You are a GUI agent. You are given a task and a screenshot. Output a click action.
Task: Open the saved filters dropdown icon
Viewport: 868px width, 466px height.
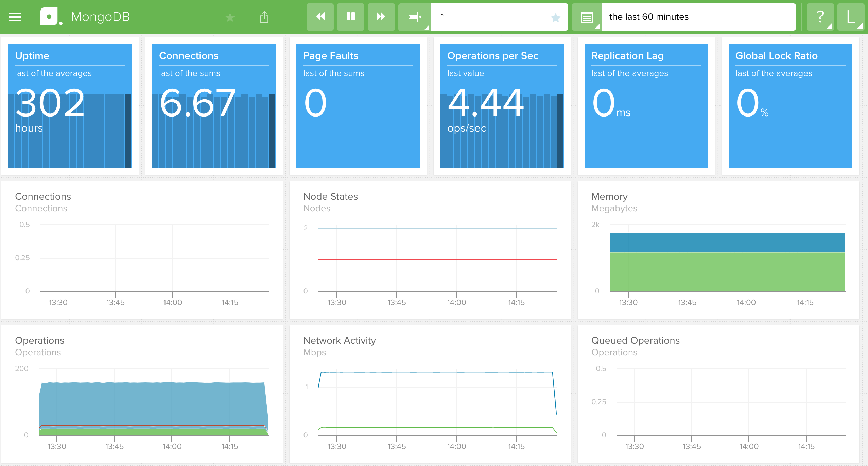point(415,17)
